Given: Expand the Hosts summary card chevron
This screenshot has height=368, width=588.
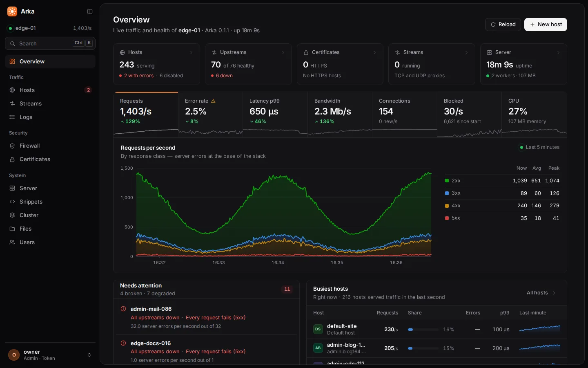Looking at the screenshot, I should pos(191,52).
